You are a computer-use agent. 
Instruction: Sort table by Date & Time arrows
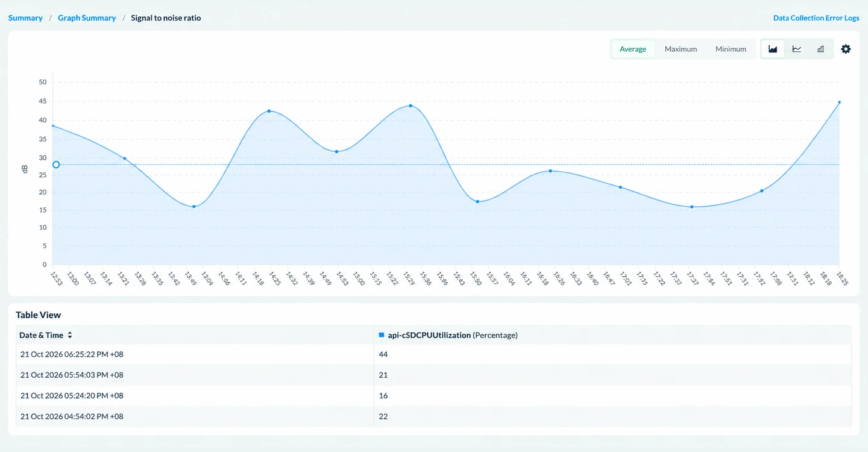click(x=70, y=335)
